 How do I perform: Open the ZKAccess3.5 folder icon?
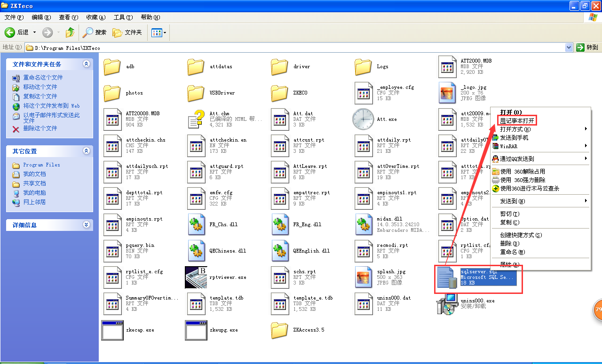tap(279, 330)
